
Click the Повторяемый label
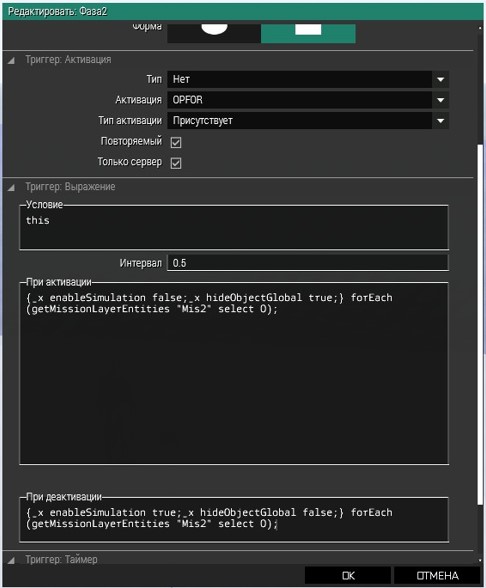click(131, 141)
